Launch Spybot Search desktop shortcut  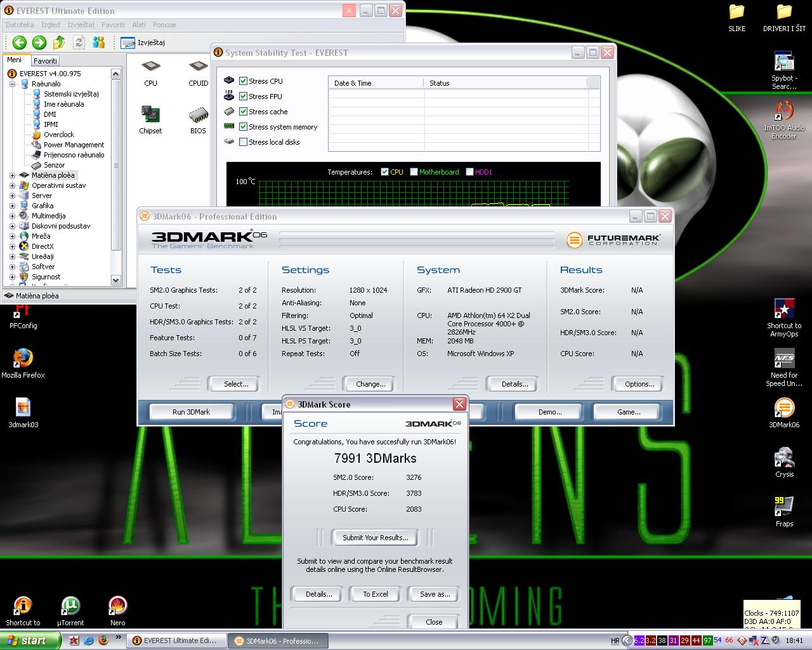[784, 71]
